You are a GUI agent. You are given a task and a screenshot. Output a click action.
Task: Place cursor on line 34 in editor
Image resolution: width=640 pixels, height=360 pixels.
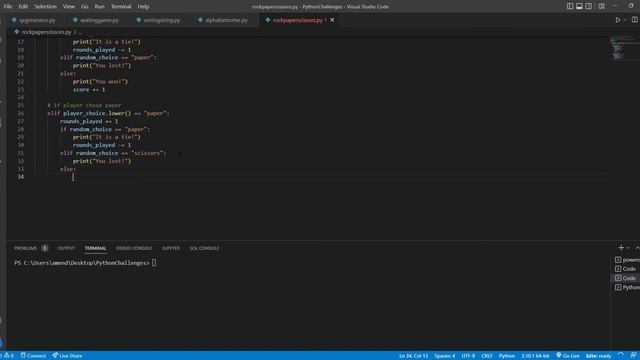320,177
